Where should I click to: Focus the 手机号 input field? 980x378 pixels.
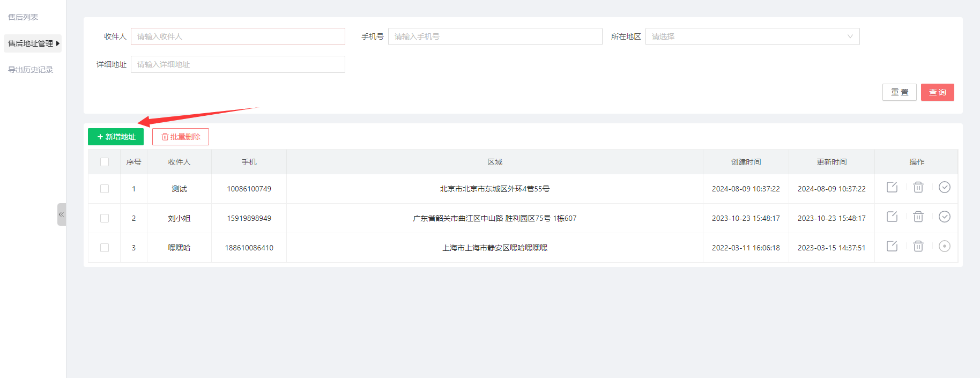[x=495, y=36]
